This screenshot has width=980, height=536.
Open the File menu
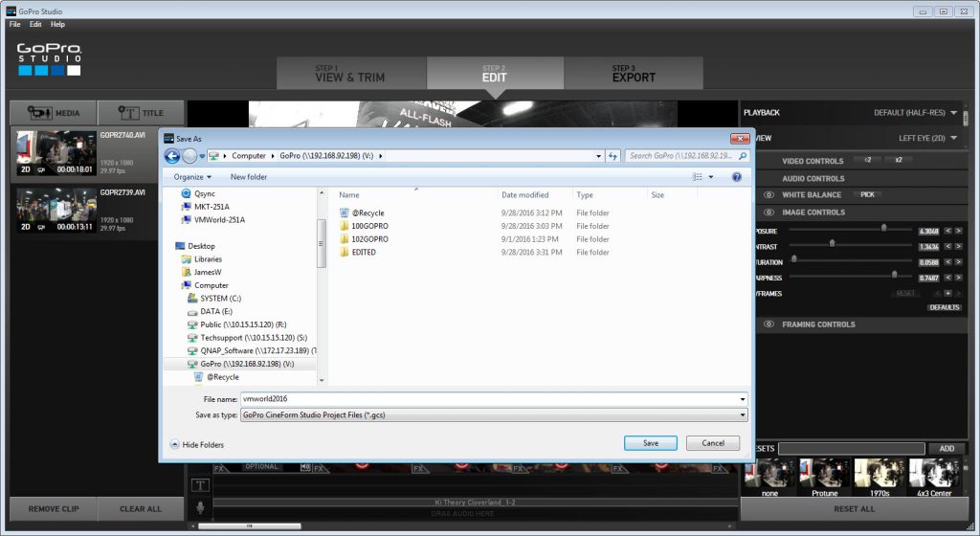[x=14, y=24]
